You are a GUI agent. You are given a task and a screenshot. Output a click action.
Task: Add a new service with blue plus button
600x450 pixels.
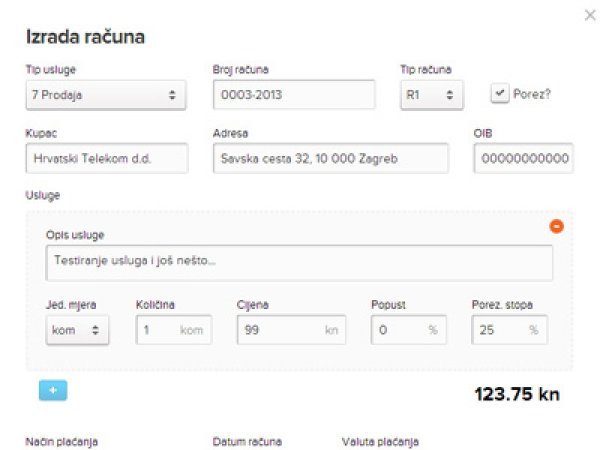pyautogui.click(x=53, y=390)
